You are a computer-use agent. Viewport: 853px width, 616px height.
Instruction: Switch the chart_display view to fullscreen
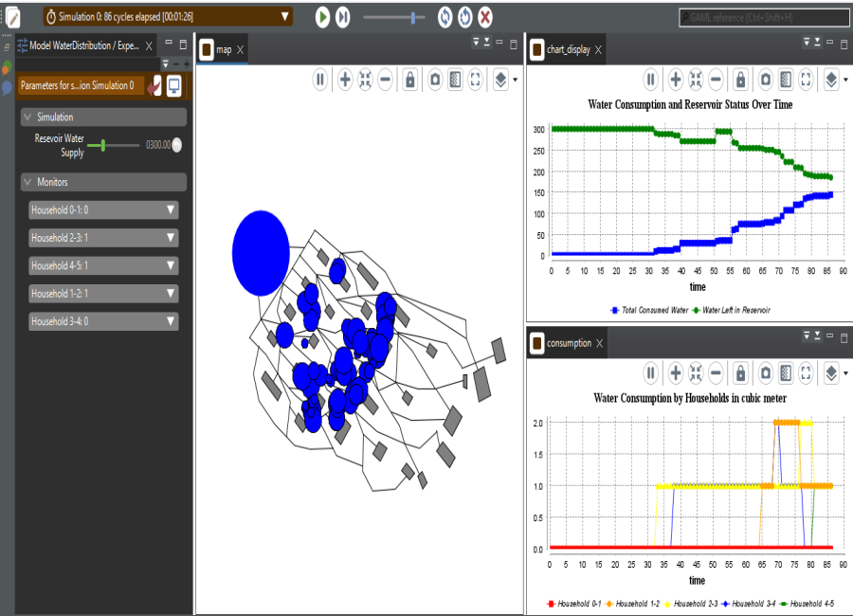point(805,80)
